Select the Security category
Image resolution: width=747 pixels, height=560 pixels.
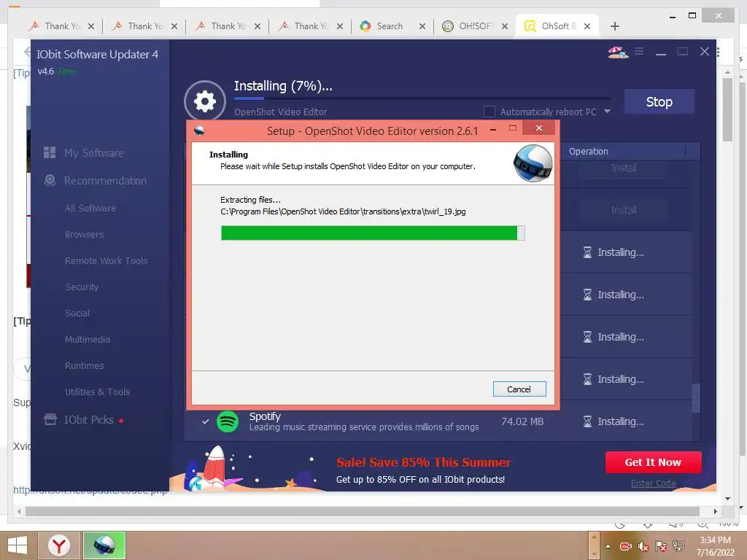82,287
